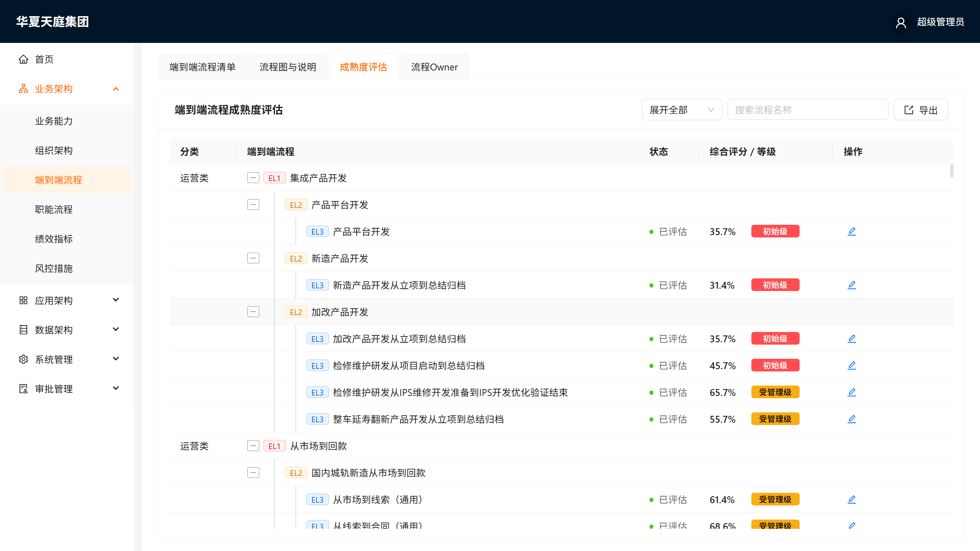Select the 端到端流程 submenu item
This screenshot has width=980, height=551.
coord(67,180)
